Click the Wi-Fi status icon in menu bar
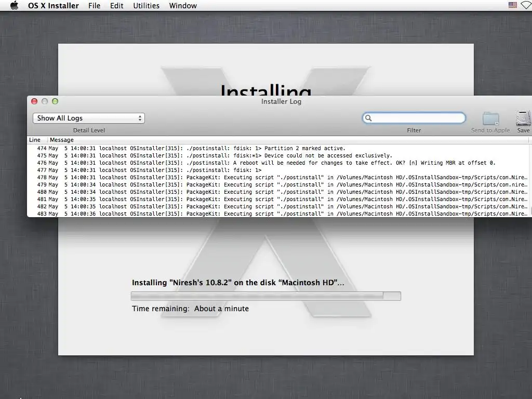Image resolution: width=532 pixels, height=399 pixels. coord(527,5)
